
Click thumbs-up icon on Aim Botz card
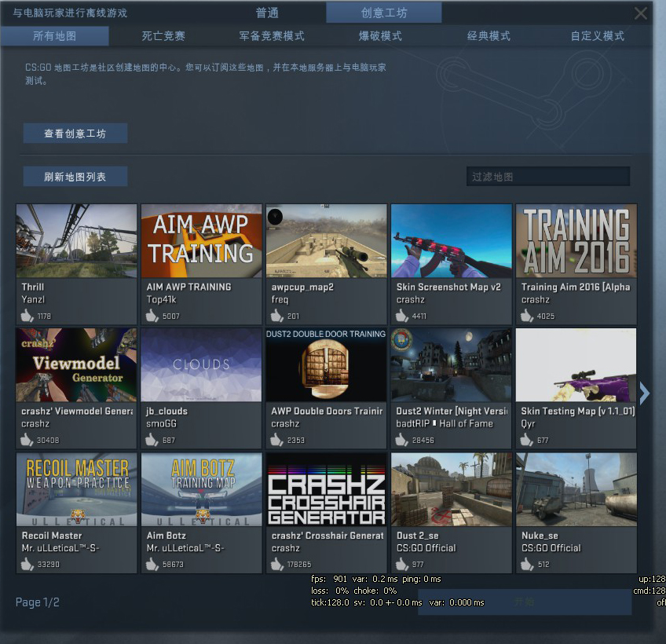click(x=152, y=564)
